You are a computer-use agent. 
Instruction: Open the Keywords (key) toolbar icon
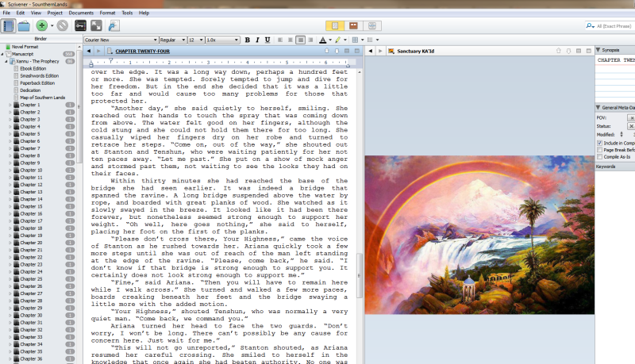[81, 26]
